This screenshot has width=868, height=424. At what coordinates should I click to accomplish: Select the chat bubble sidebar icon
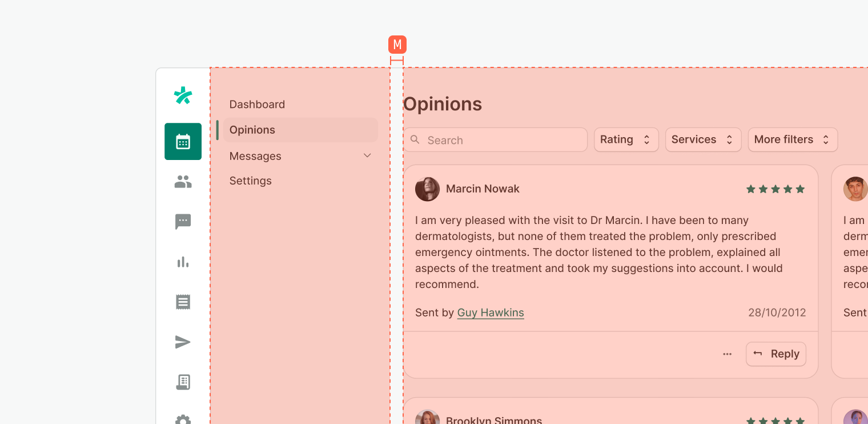click(x=183, y=222)
